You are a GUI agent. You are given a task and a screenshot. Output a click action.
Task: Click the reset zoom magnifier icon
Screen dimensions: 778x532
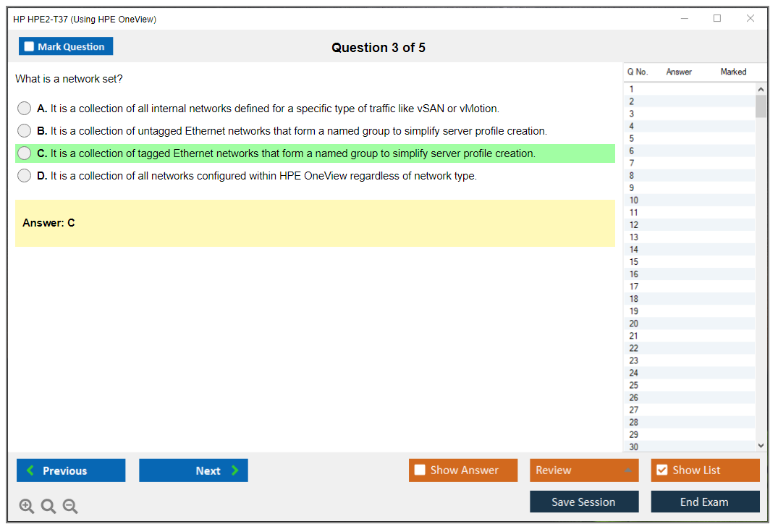pyautogui.click(x=48, y=507)
